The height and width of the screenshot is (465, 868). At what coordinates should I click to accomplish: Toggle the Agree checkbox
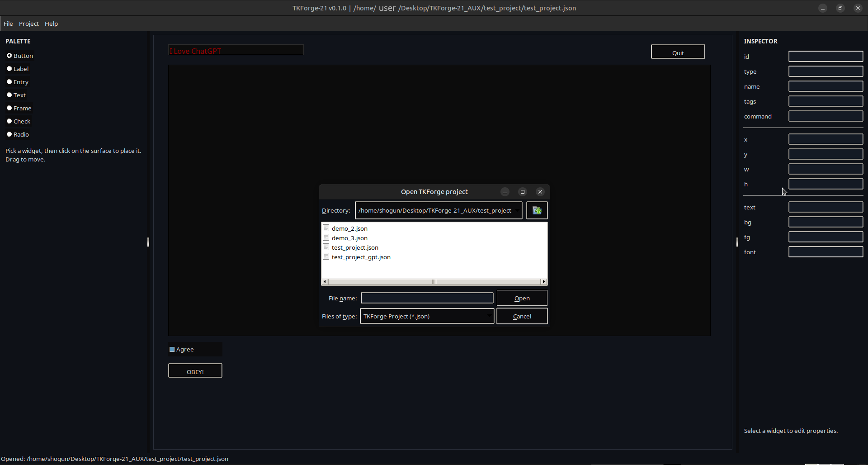point(172,350)
